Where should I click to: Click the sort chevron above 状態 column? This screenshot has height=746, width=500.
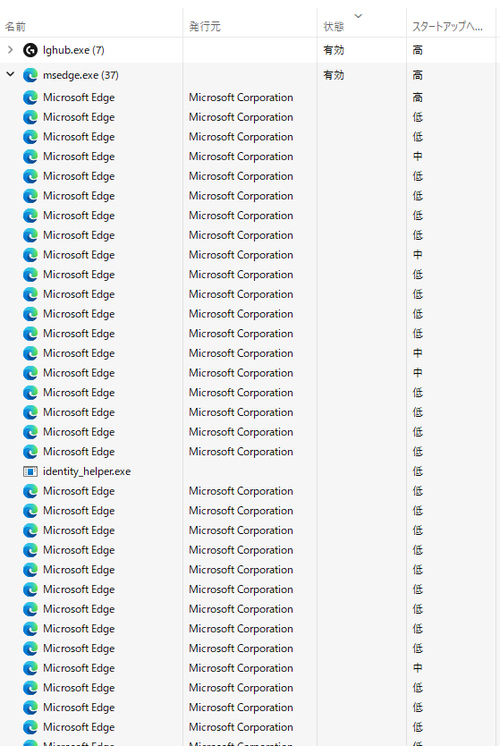pyautogui.click(x=358, y=16)
